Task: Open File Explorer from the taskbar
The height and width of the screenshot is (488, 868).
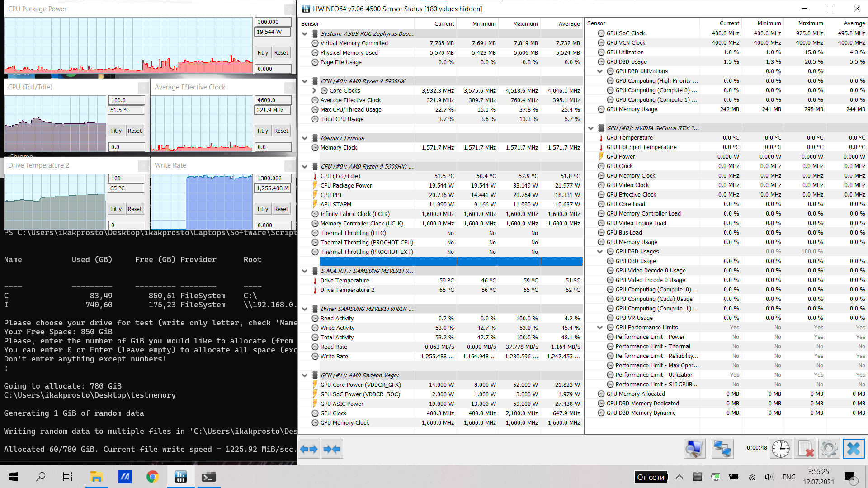Action: [96, 477]
